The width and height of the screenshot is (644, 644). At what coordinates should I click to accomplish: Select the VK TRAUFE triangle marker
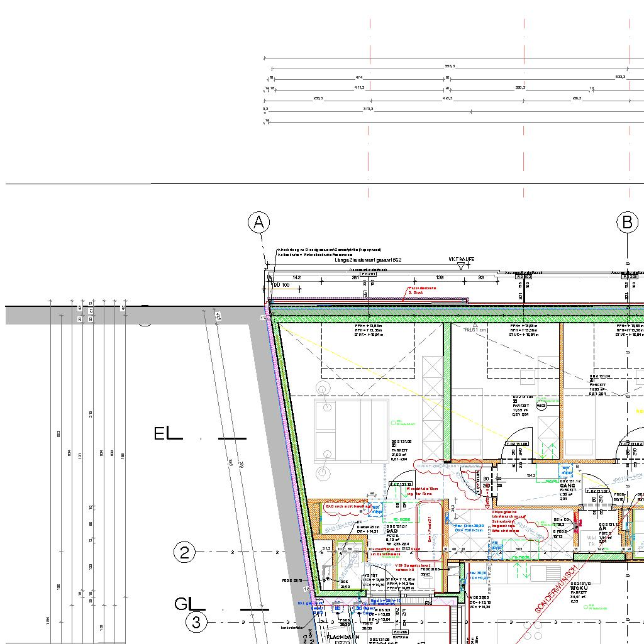(x=461, y=267)
